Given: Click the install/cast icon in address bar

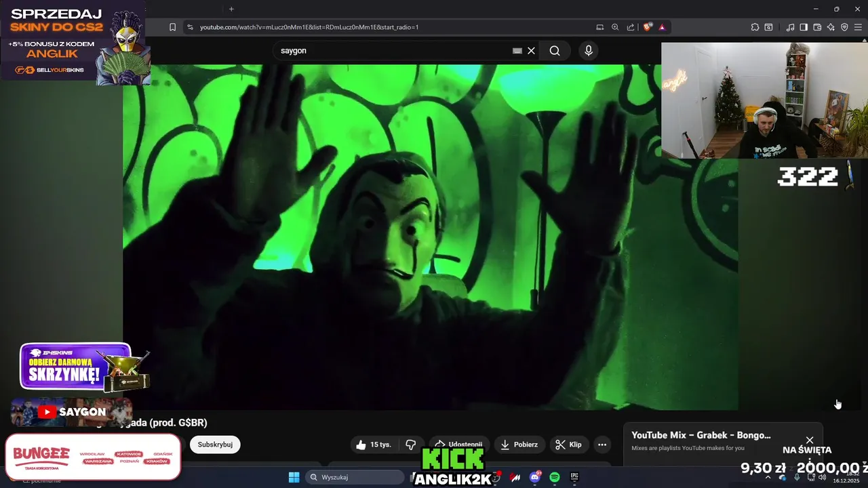Looking at the screenshot, I should click(599, 27).
